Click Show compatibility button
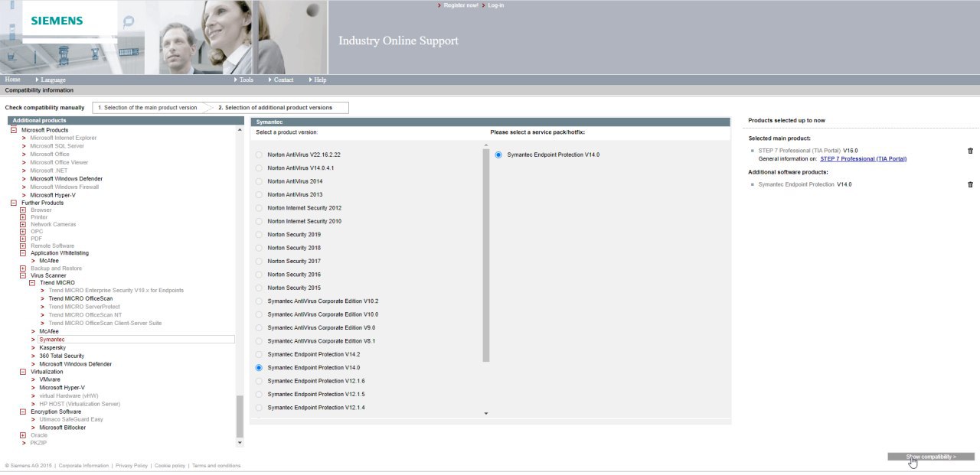 click(x=931, y=457)
